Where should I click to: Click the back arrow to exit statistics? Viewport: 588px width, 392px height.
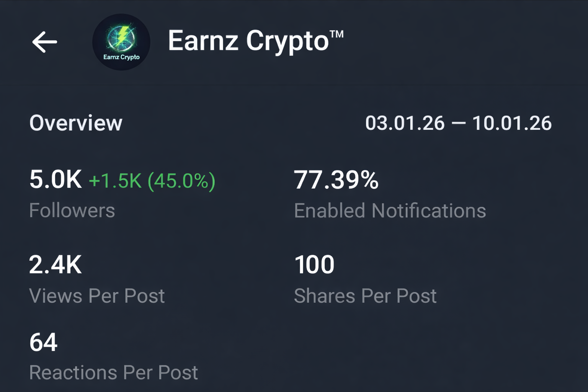tap(45, 42)
